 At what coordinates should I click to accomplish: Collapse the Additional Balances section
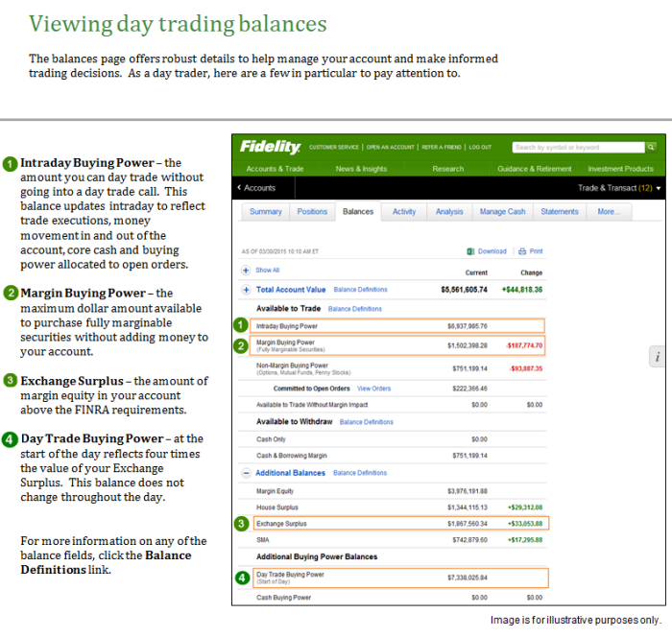(246, 473)
